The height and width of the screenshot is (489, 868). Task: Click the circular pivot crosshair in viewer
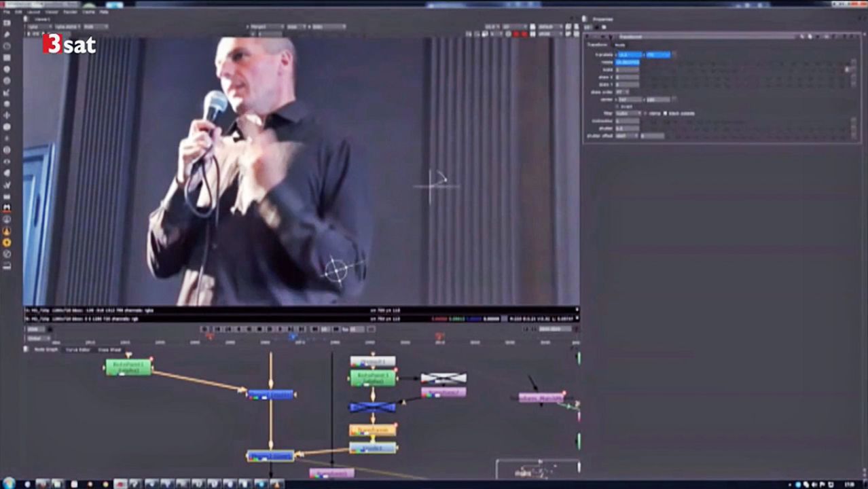tap(337, 270)
